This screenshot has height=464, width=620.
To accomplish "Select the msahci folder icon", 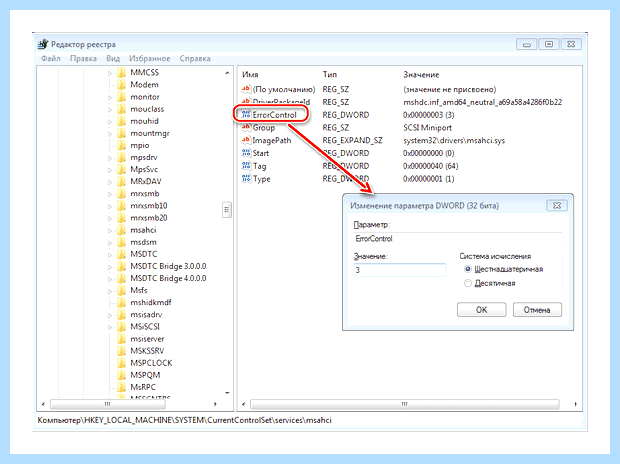I will tap(122, 230).
